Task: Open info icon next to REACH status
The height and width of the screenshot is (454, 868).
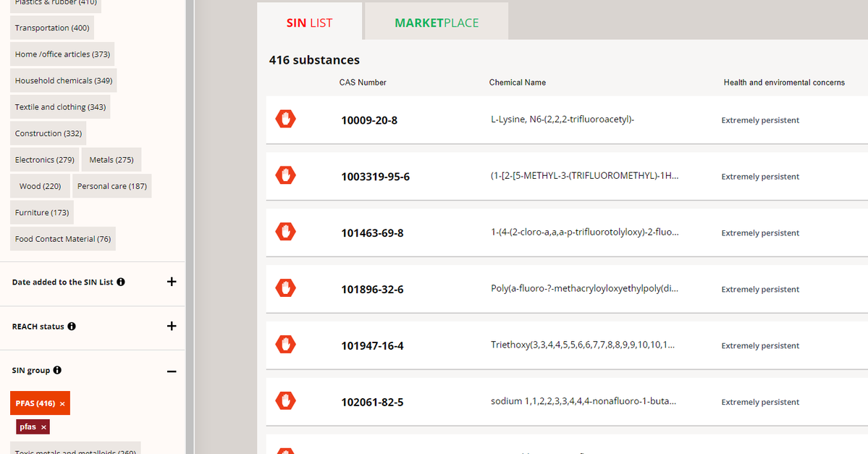Action: pos(72,327)
